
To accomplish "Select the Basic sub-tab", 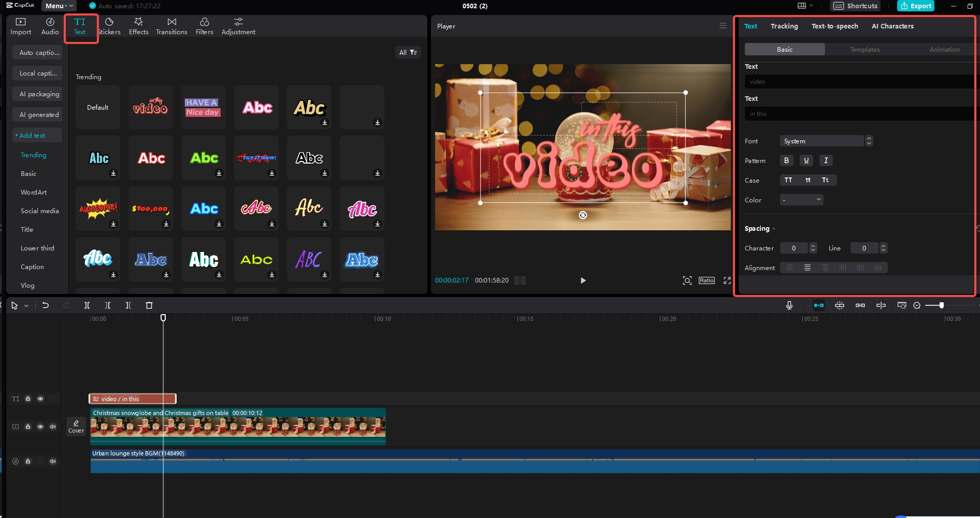I will click(785, 50).
